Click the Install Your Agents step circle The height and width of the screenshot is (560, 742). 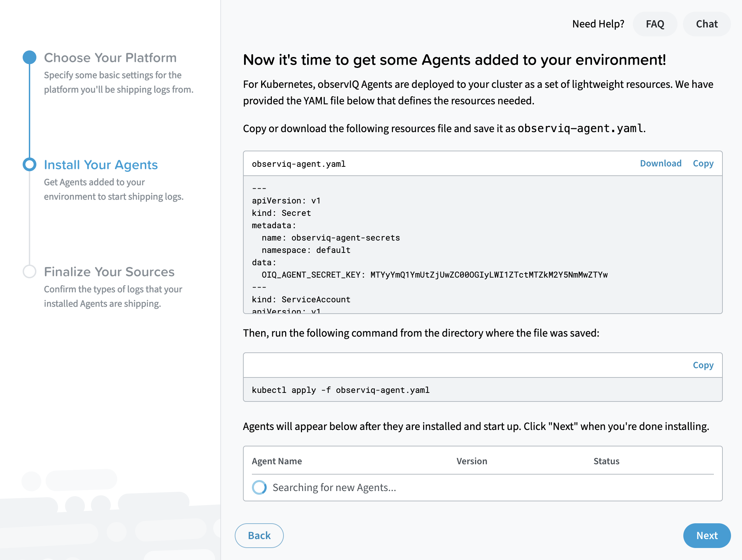click(x=30, y=164)
